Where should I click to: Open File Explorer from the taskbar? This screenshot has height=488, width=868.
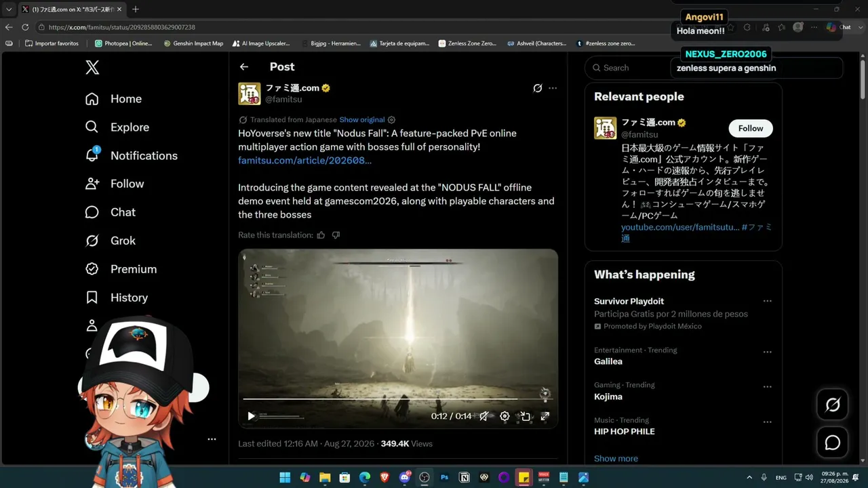click(325, 477)
